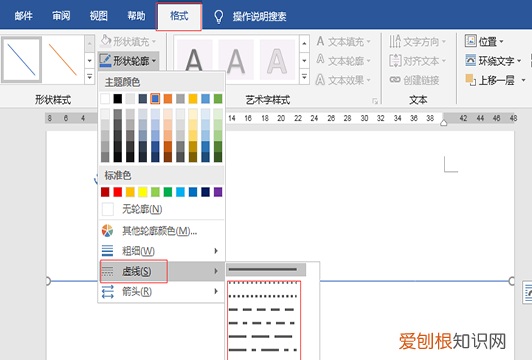Expand the WordArt styles gallery
532x360 pixels.
(x=304, y=77)
